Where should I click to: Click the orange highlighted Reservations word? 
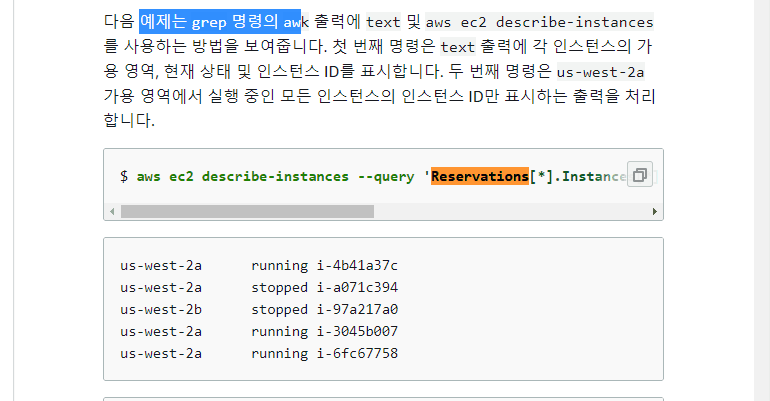[480, 176]
